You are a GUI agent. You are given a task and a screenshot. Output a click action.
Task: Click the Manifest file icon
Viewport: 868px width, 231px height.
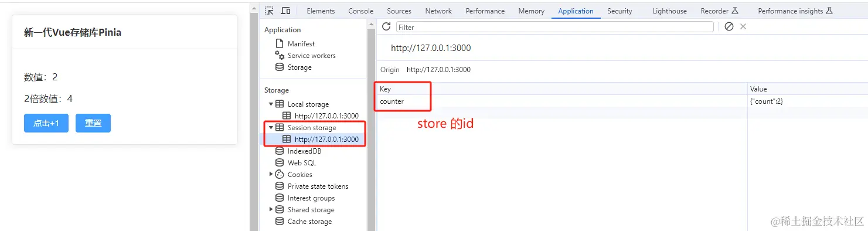pyautogui.click(x=280, y=43)
